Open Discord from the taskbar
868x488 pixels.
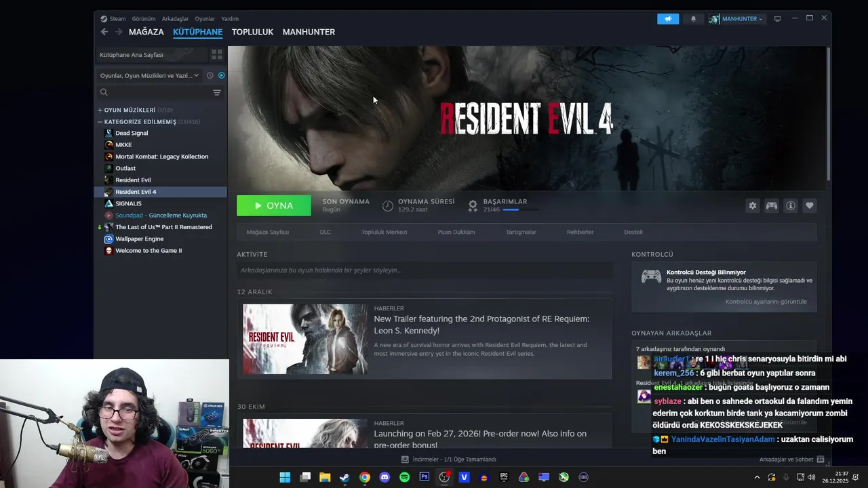384,477
